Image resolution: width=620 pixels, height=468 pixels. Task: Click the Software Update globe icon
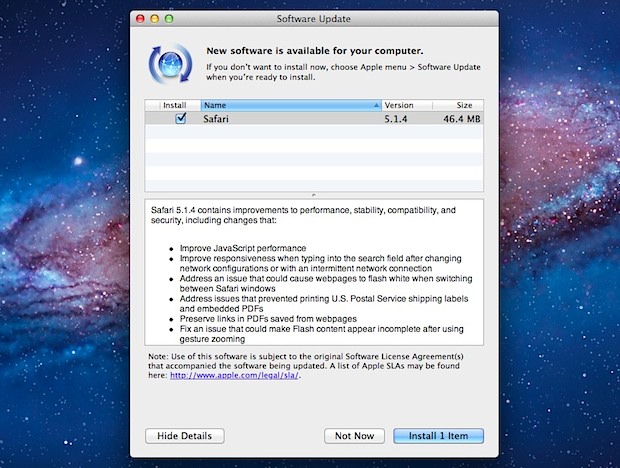pyautogui.click(x=170, y=64)
